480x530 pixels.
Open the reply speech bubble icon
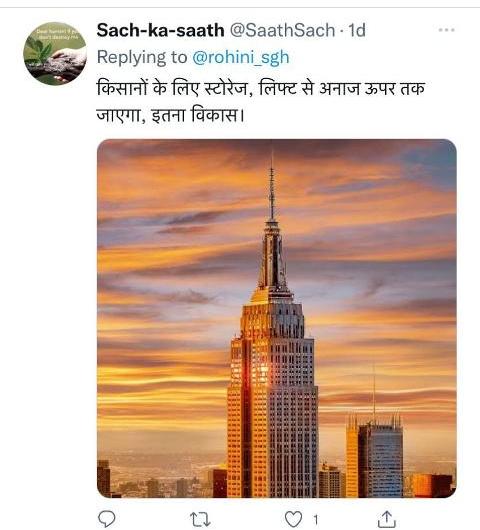coord(106,518)
